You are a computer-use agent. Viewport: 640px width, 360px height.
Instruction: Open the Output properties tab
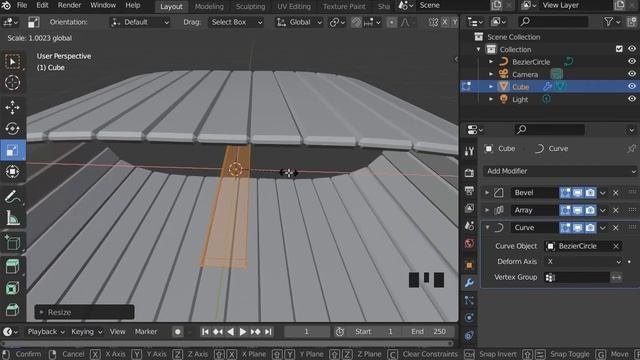(469, 190)
